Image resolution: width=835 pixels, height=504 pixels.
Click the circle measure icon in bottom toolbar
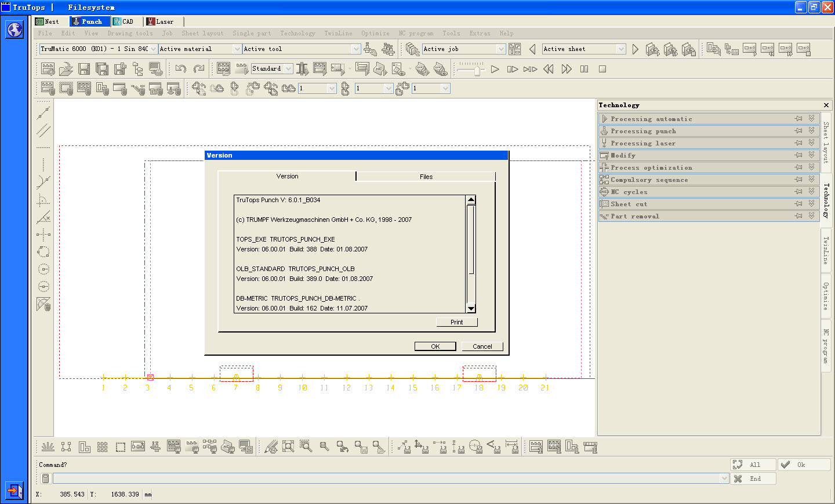(x=476, y=447)
